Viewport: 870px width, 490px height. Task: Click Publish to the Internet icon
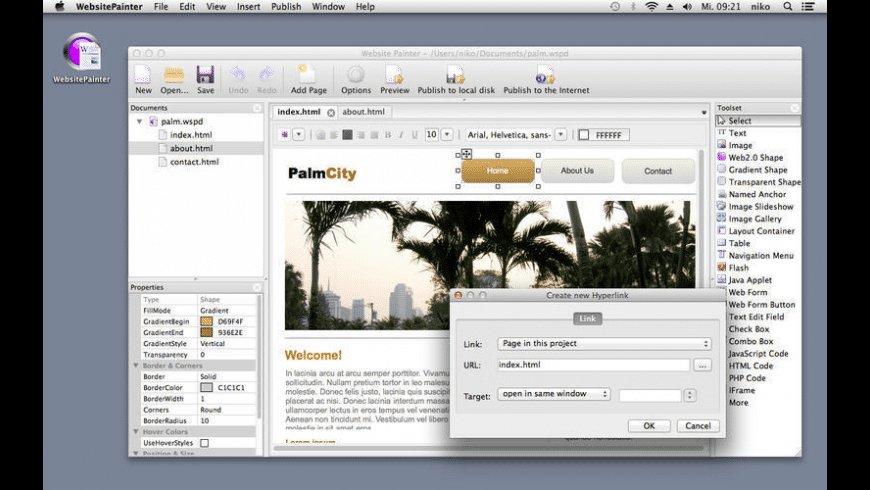pos(545,75)
